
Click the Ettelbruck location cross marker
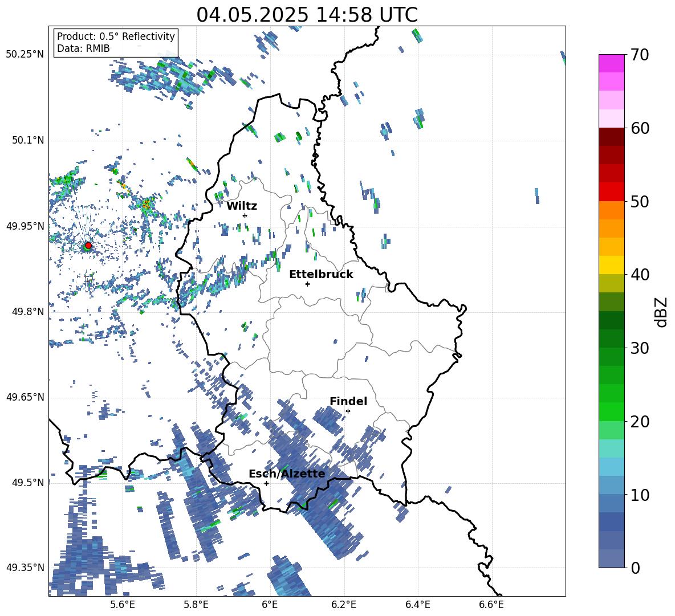[x=307, y=284]
